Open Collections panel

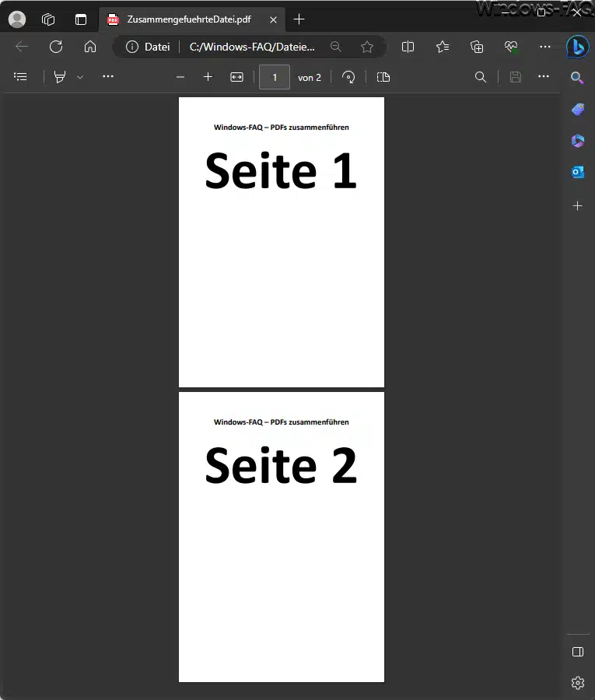tap(477, 47)
